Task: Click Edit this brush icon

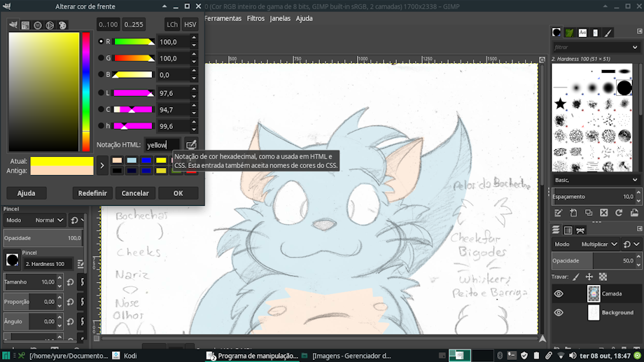Action: [558, 212]
